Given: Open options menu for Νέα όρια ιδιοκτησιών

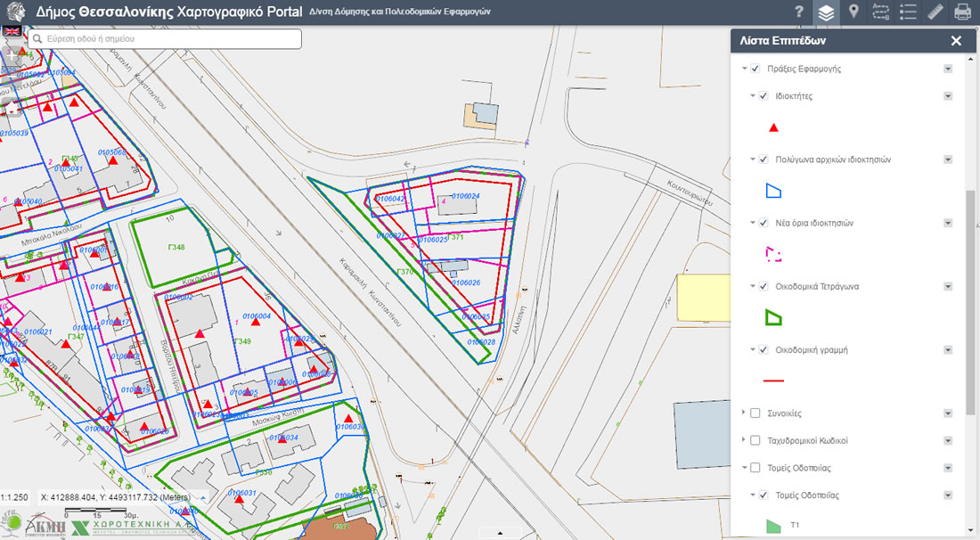Looking at the screenshot, I should [x=948, y=223].
